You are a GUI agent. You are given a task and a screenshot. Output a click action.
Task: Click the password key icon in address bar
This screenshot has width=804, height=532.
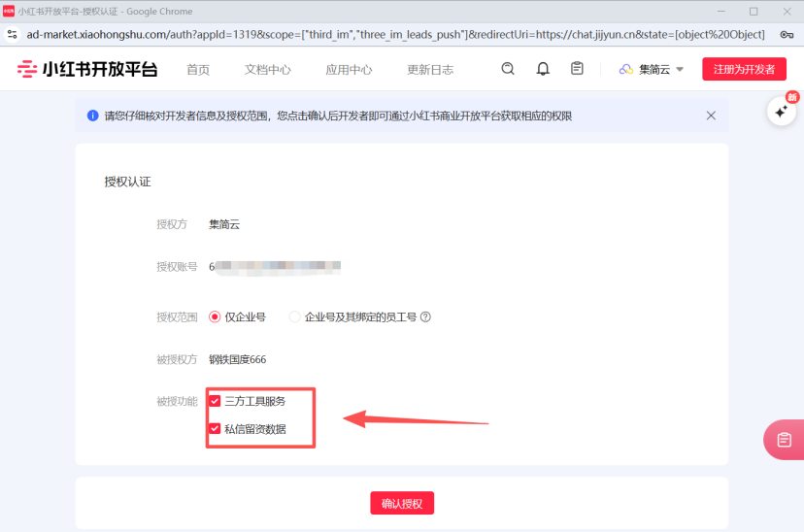[x=787, y=34]
